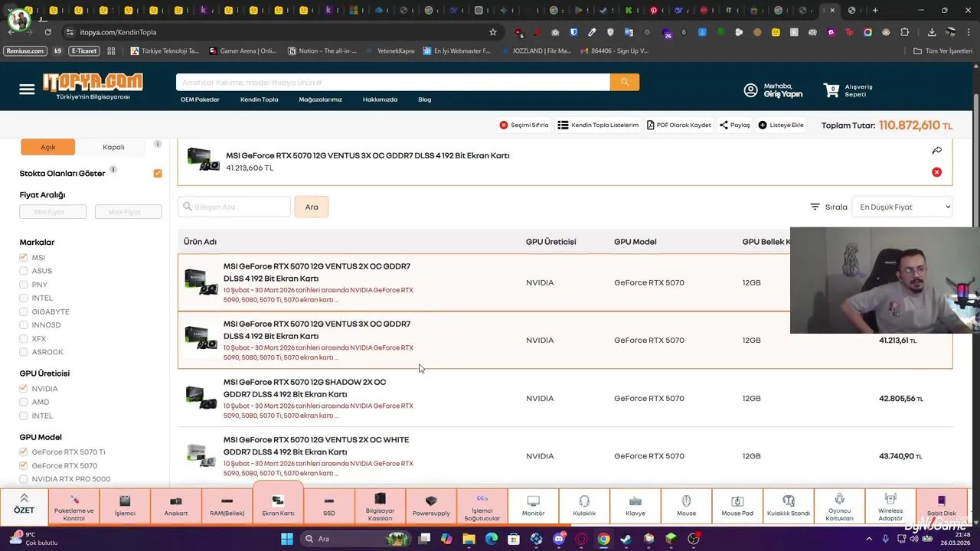Select the Anakart category
The height and width of the screenshot is (551, 980).
tap(176, 505)
